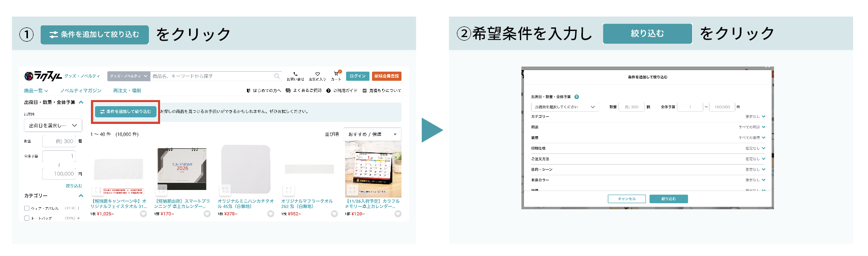Image resolution: width=868 pixels, height=256 pixels.
Task: Click the dialog 数量 input field
Action: click(x=631, y=107)
